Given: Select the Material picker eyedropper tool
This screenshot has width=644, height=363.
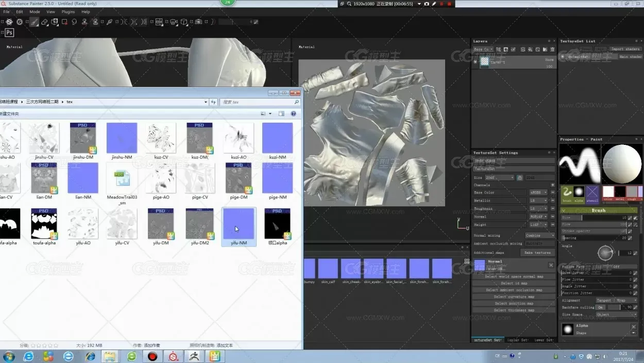Looking at the screenshot, I should point(109,22).
